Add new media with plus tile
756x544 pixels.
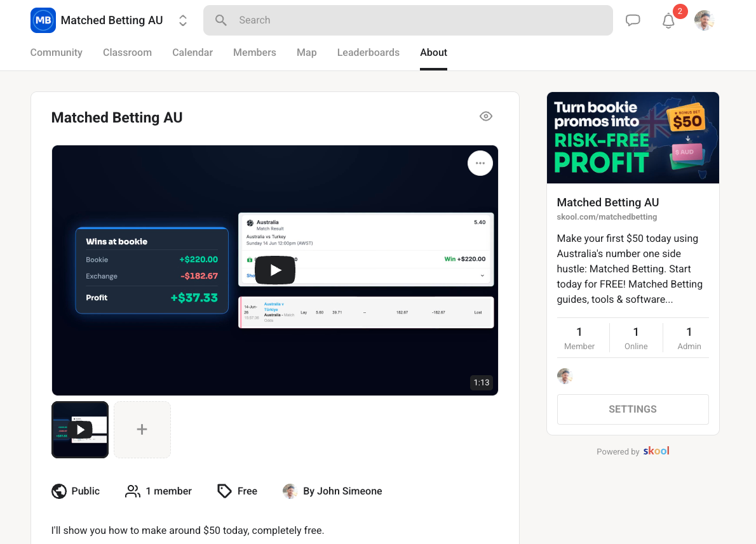(142, 430)
